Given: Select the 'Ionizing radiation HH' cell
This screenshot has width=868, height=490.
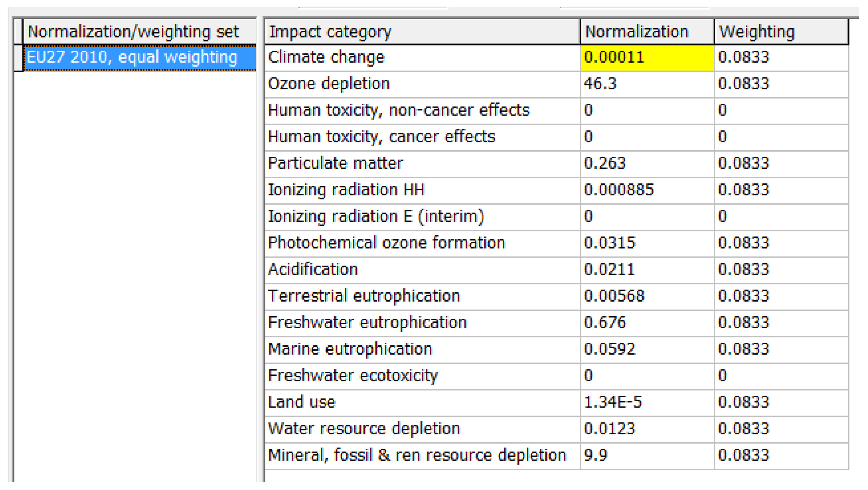Looking at the screenshot, I should [422, 190].
